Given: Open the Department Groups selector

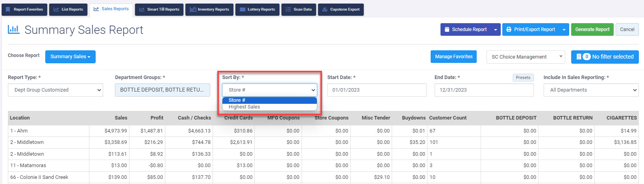Looking at the screenshot, I should click(x=163, y=90).
